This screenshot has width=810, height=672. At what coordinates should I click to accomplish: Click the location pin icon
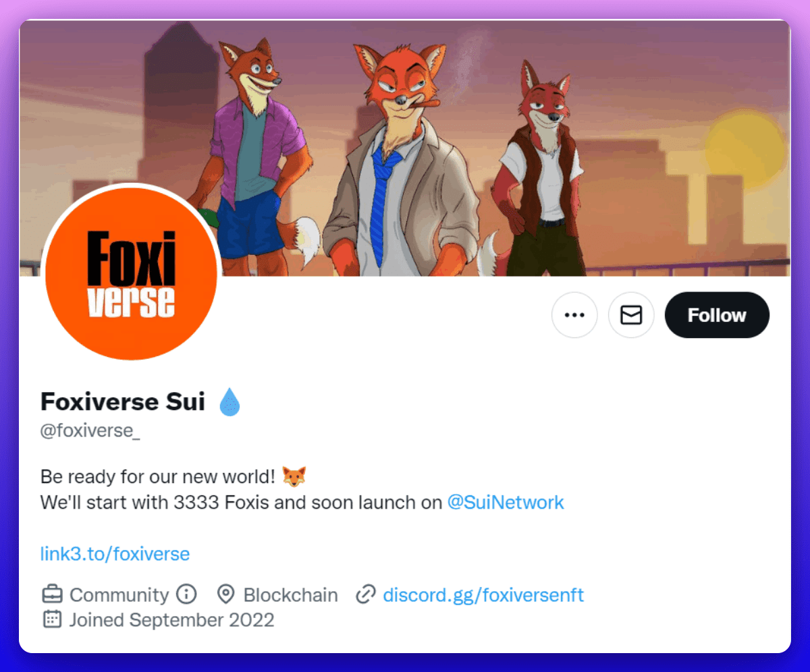click(225, 594)
